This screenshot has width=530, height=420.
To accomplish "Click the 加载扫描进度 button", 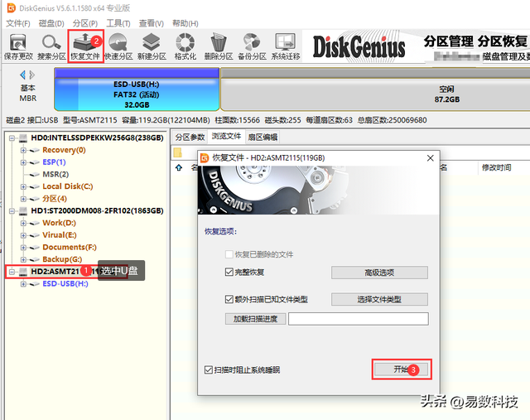I will (255, 319).
